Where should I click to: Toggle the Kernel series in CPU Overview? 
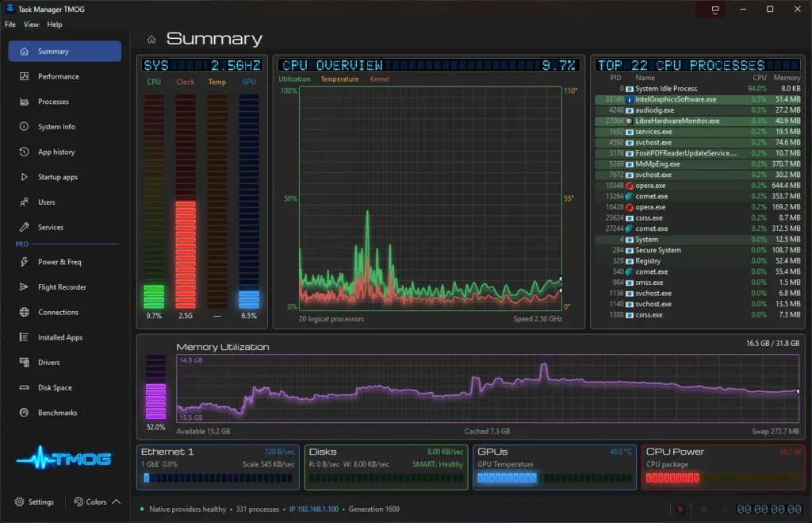tap(380, 79)
